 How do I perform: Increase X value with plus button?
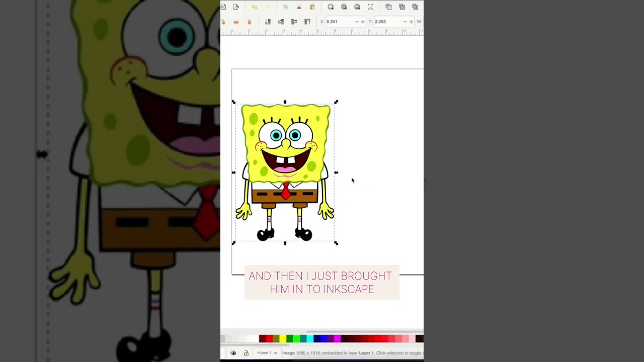pyautogui.click(x=363, y=22)
